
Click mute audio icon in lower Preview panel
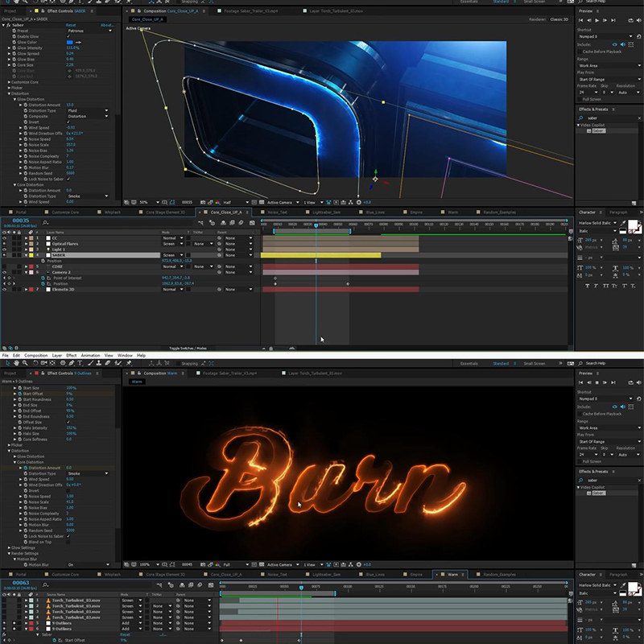638,382
